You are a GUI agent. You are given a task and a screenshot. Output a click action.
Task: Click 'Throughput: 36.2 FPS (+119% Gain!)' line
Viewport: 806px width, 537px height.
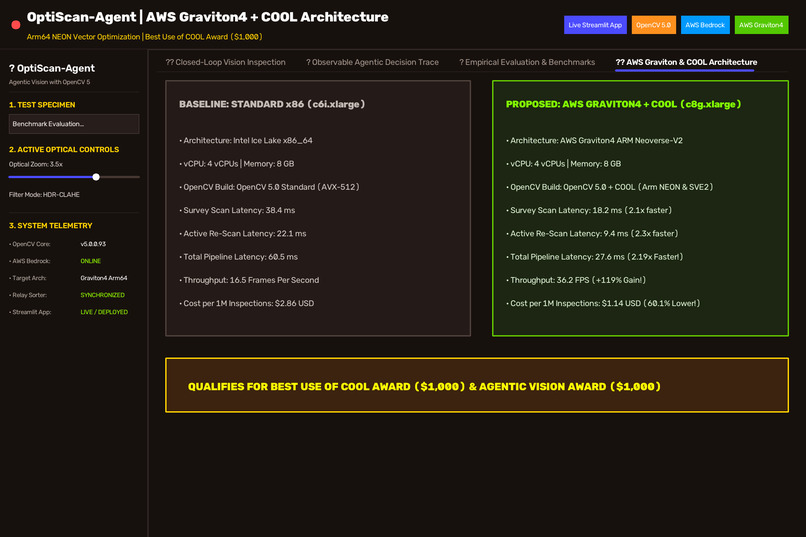click(576, 280)
